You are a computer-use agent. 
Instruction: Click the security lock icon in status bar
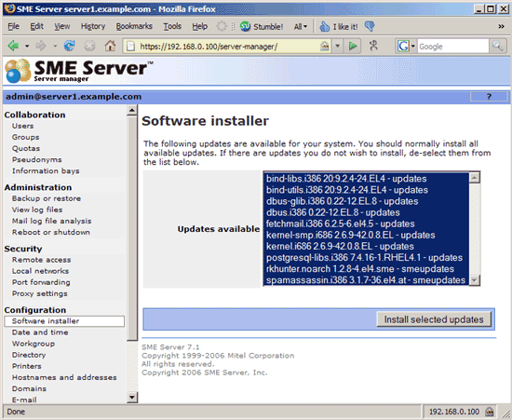[489, 412]
